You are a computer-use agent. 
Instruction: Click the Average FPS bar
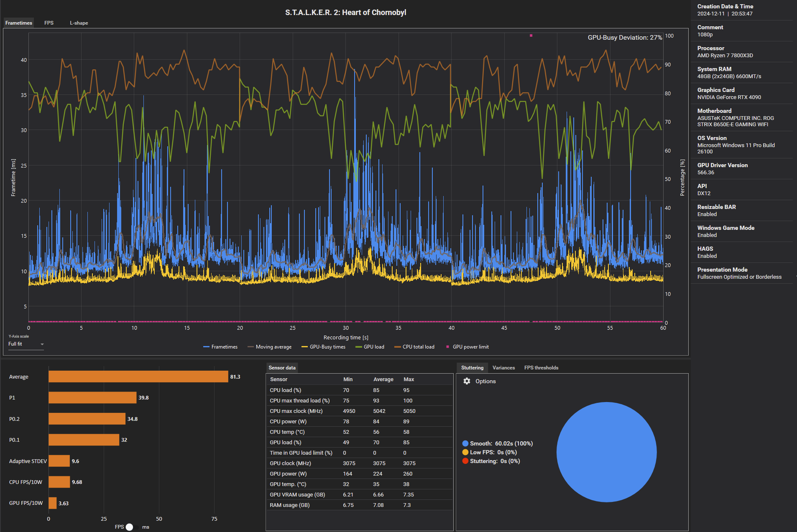tap(138, 377)
